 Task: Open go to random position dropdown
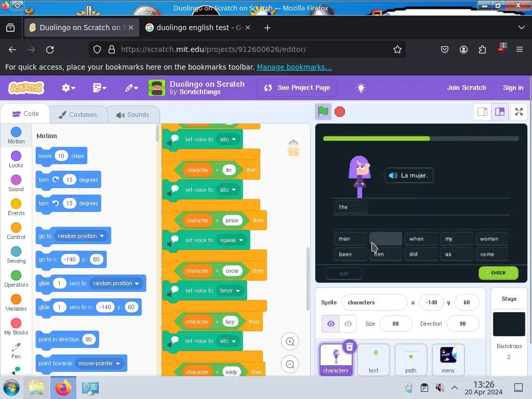coord(81,236)
